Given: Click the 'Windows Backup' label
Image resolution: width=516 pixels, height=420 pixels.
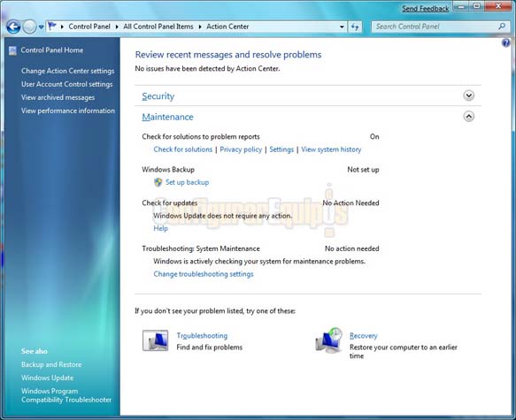Looking at the screenshot, I should [x=168, y=170].
